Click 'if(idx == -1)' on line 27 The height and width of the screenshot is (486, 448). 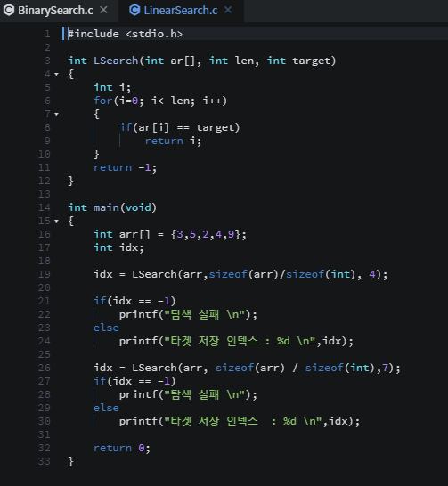[x=134, y=381]
